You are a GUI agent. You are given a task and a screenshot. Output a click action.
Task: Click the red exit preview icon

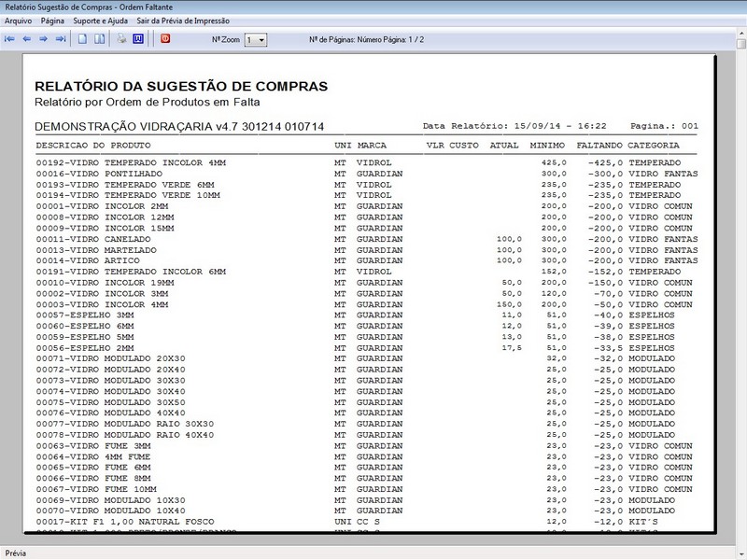click(165, 39)
